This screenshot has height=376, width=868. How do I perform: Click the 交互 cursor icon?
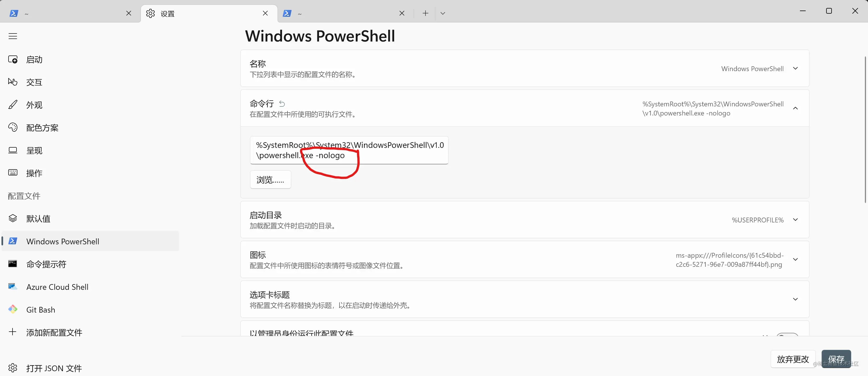pos(13,82)
